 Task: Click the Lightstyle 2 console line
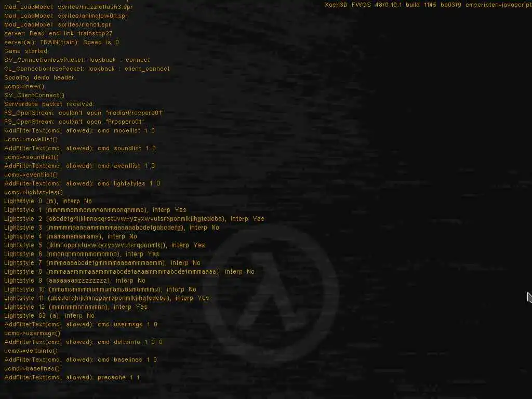pos(135,219)
